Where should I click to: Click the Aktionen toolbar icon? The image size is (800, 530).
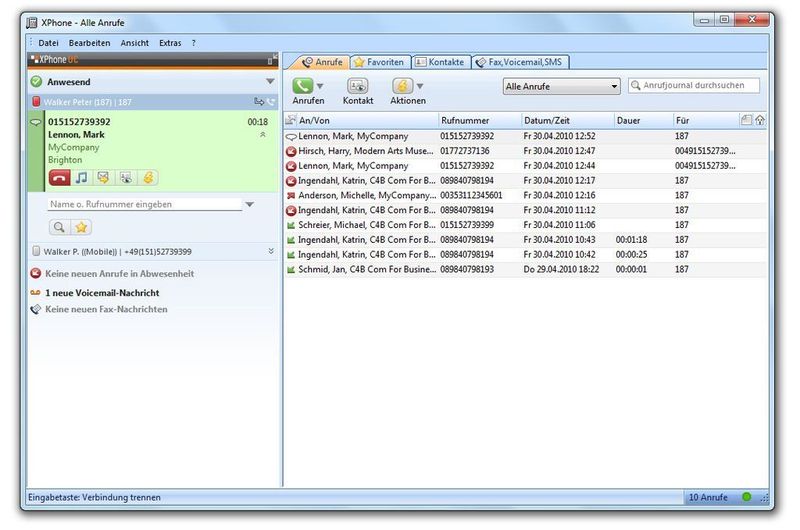point(402,86)
